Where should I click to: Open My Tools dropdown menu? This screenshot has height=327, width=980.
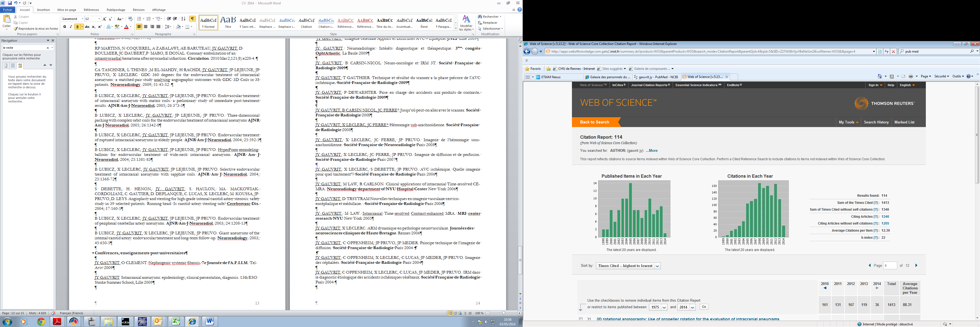(x=849, y=122)
